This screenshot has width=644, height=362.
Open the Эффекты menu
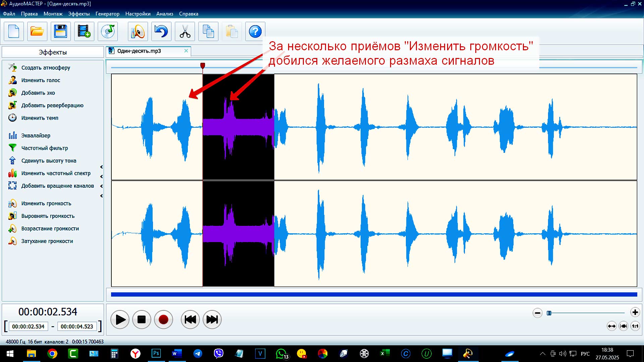(79, 14)
